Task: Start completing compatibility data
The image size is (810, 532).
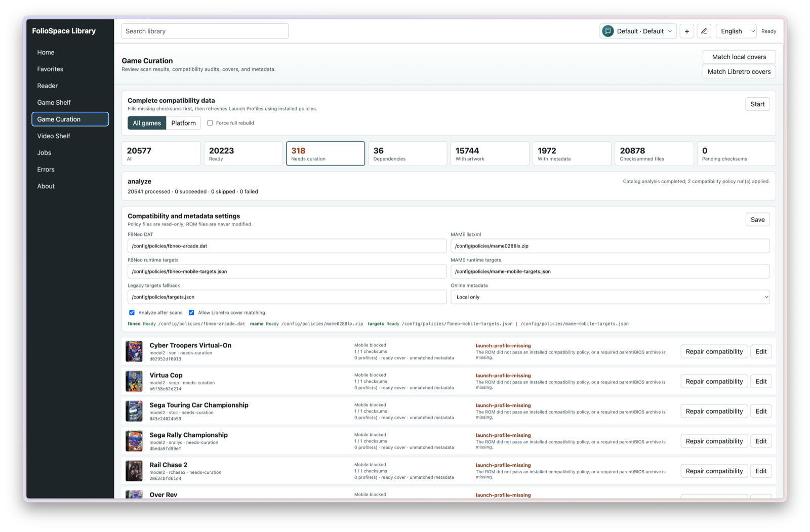Action: 757,104
